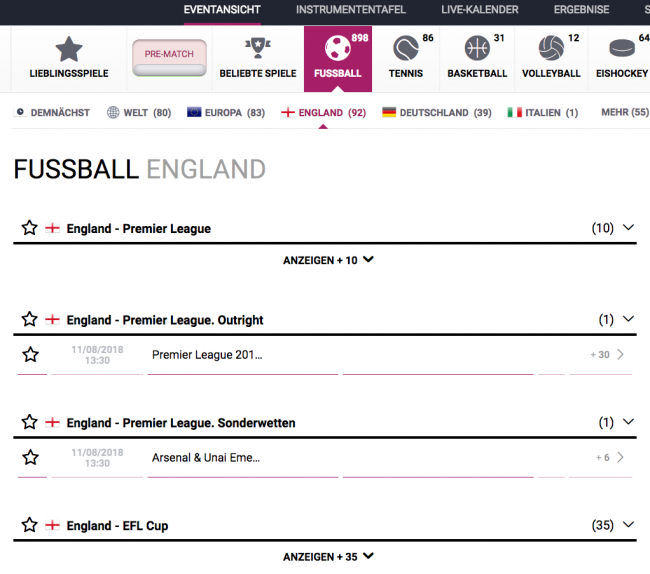Select the Tennis sport icon
Image resolution: width=650 pixels, height=574 pixels.
[x=406, y=48]
